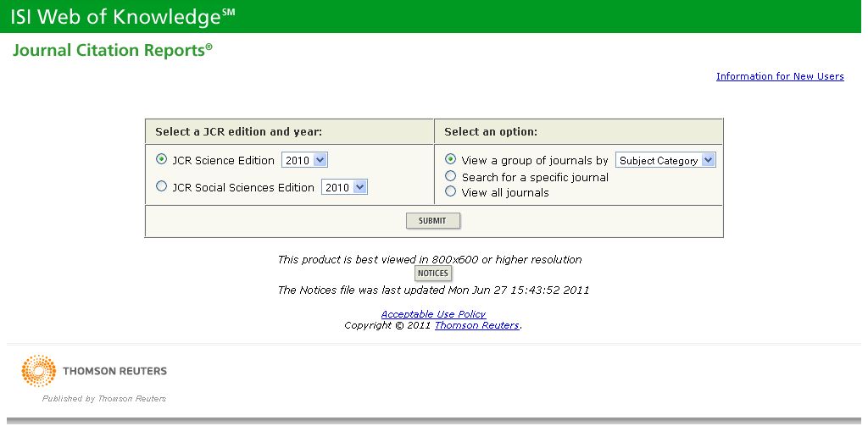This screenshot has width=868, height=437.
Task: Click the Thomson Reuters orange sunburst logo
Action: coord(38,371)
